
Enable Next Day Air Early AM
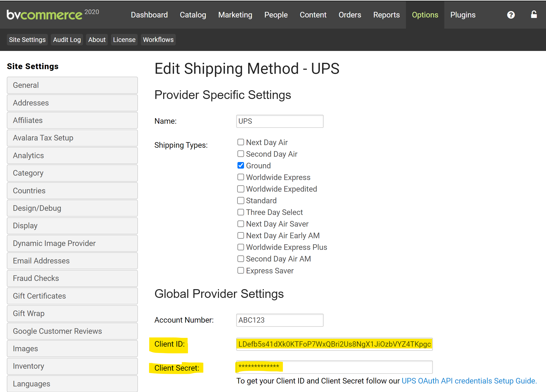tap(241, 235)
